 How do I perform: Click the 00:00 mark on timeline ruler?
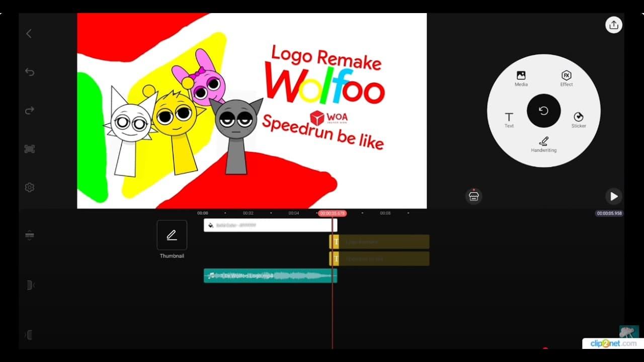pyautogui.click(x=203, y=213)
